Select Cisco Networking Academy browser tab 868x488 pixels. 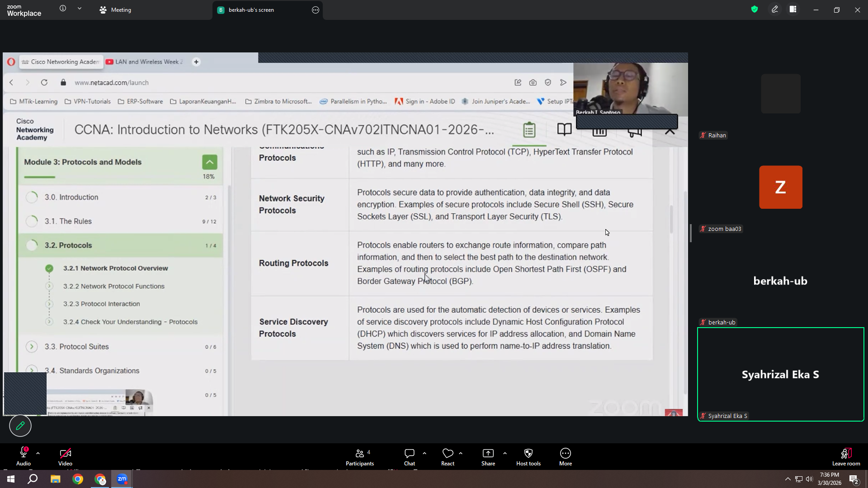click(61, 62)
